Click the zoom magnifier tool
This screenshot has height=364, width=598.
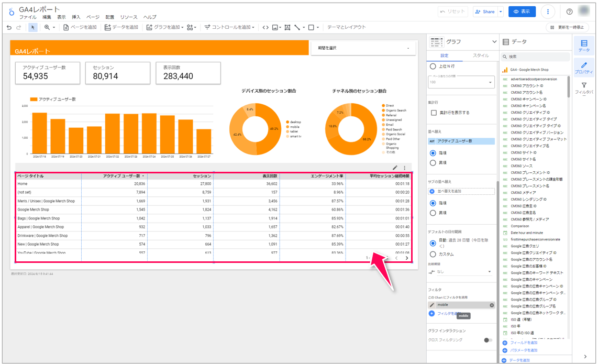47,27
